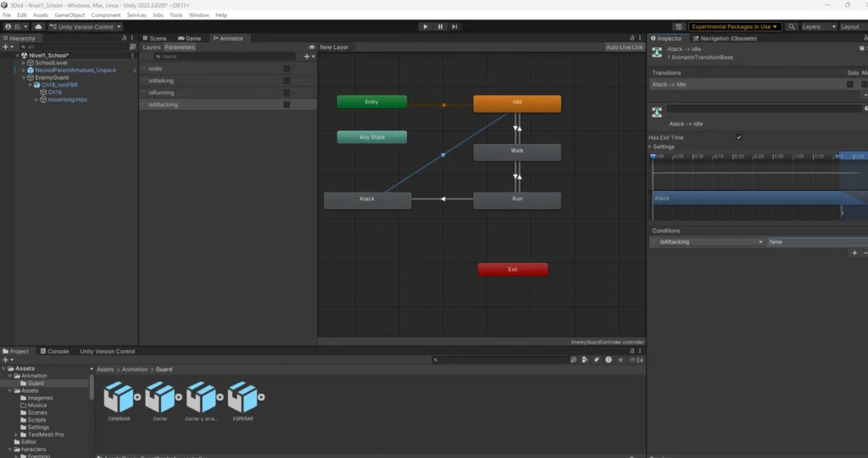Open the cloud services icon
Image resolution: width=868 pixels, height=458 pixels.
coord(38,26)
